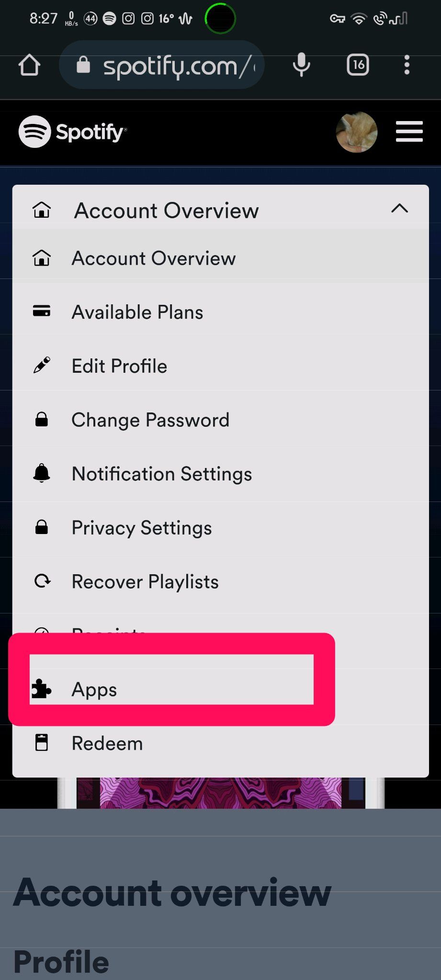Select Account Overview menu item
The image size is (441, 980).
(x=220, y=258)
